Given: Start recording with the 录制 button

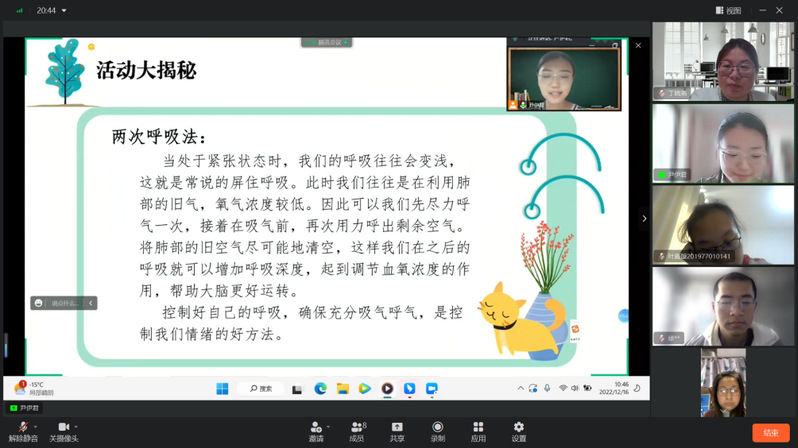Looking at the screenshot, I should tap(437, 428).
